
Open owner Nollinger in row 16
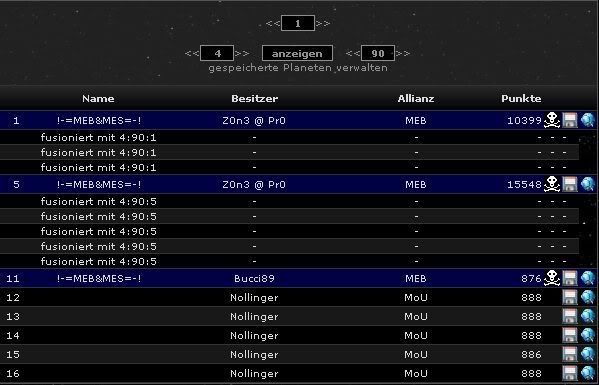pos(254,374)
